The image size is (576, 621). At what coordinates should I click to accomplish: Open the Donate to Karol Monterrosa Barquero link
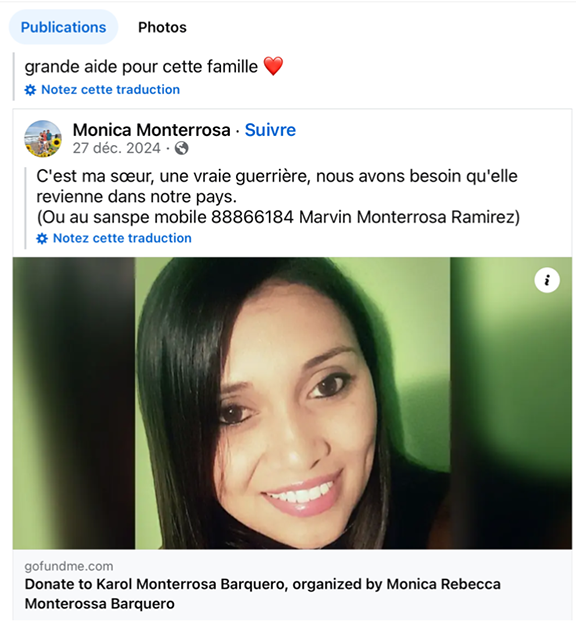pyautogui.click(x=263, y=594)
